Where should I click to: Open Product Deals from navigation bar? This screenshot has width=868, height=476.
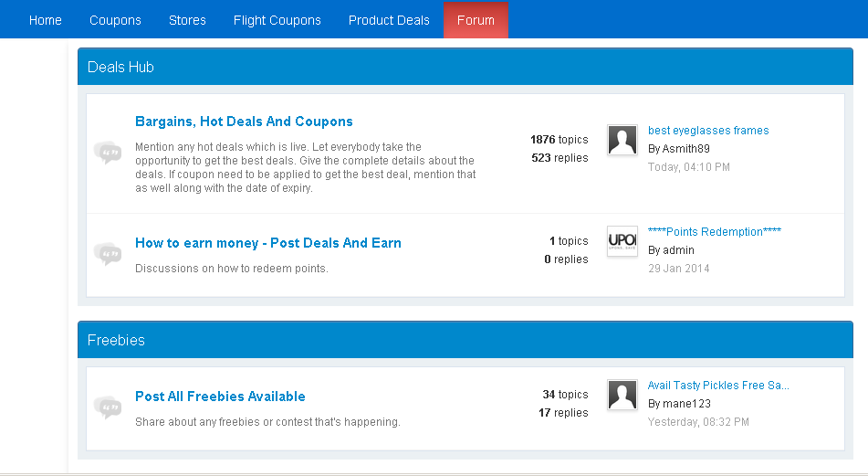(389, 20)
